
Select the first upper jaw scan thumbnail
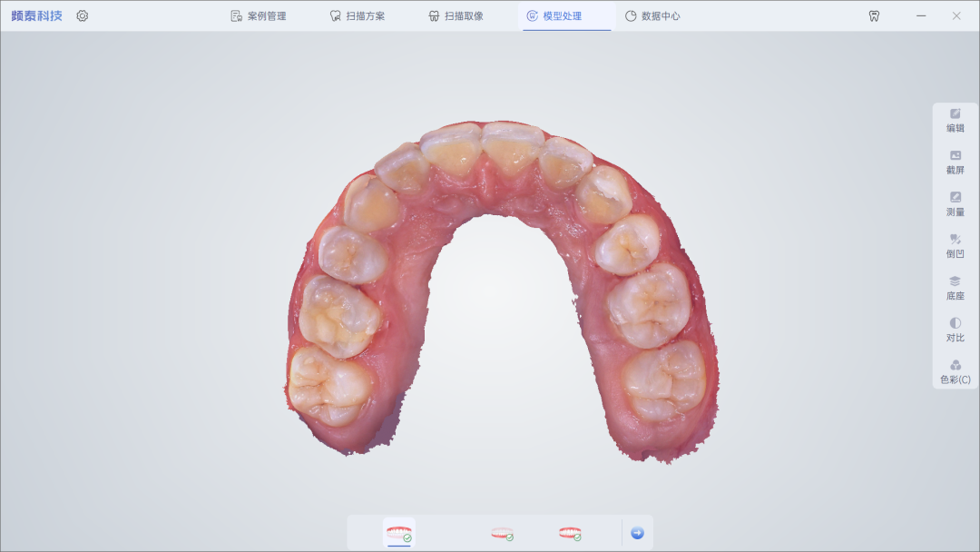(398, 533)
